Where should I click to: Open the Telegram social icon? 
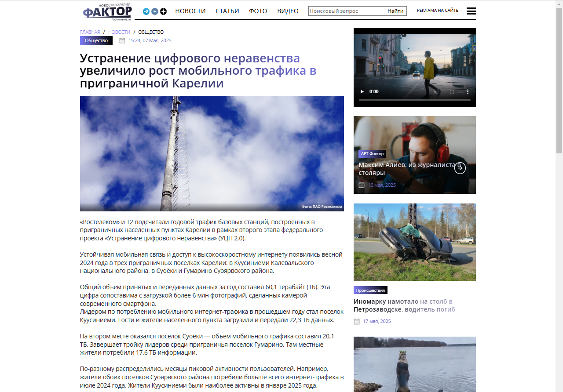[146, 11]
